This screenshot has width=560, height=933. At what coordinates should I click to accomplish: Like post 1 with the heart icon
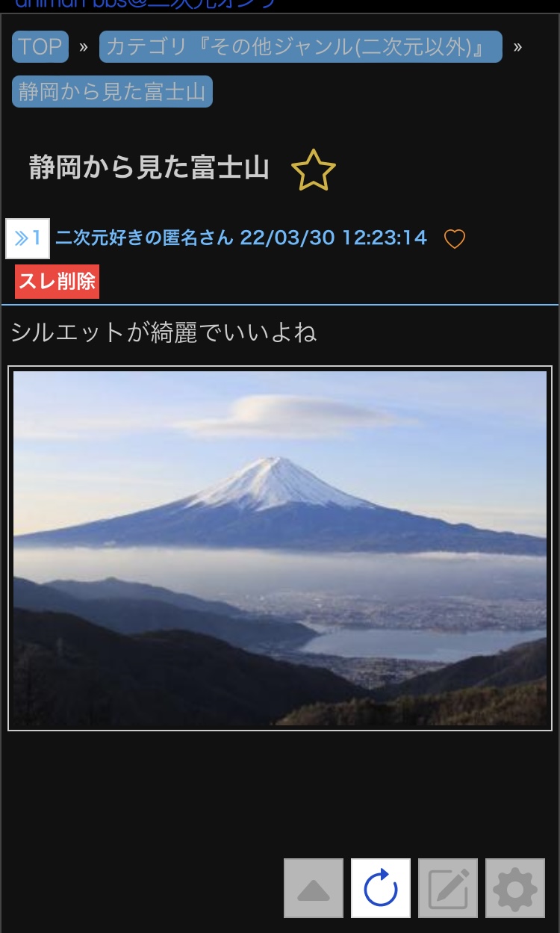click(455, 239)
